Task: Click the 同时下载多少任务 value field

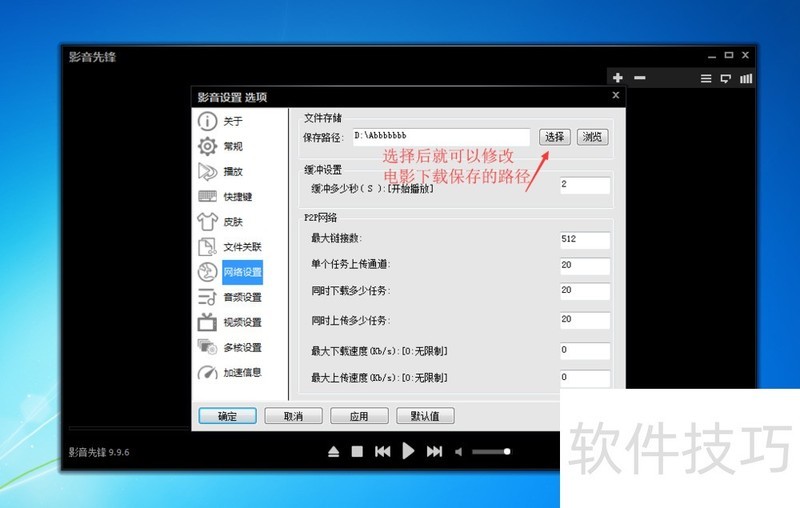Action: coord(585,291)
